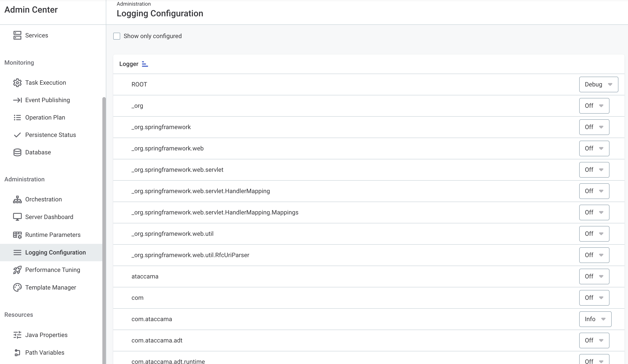628x364 pixels.
Task: Open Runtime Parameters via its icon
Action: [17, 234]
